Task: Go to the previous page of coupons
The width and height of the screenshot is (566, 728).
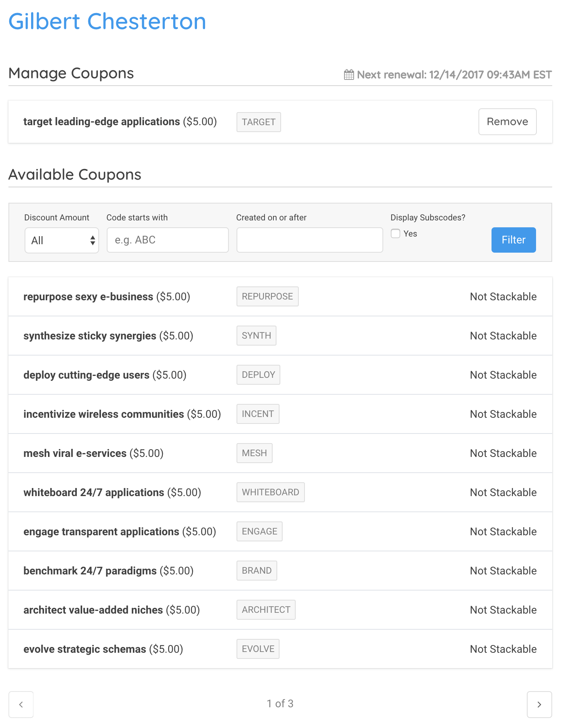Action: [21, 704]
